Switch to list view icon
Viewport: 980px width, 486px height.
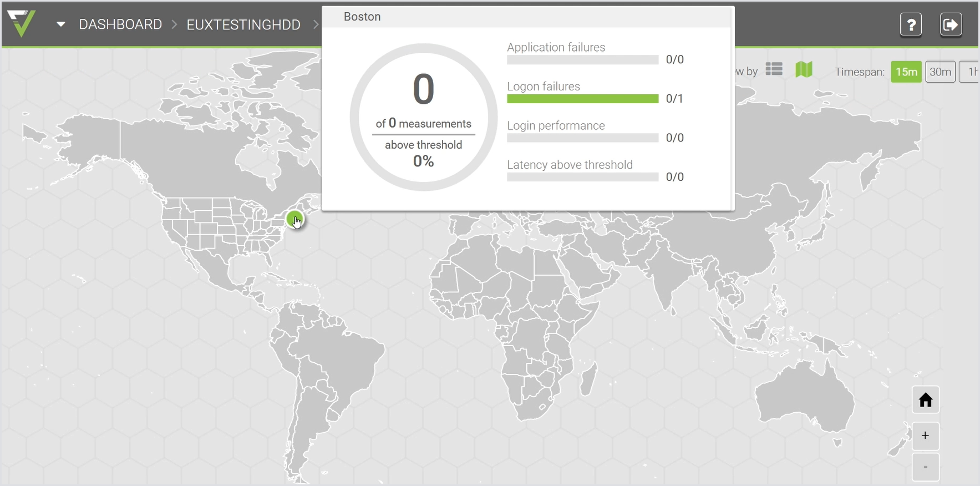[x=774, y=69]
